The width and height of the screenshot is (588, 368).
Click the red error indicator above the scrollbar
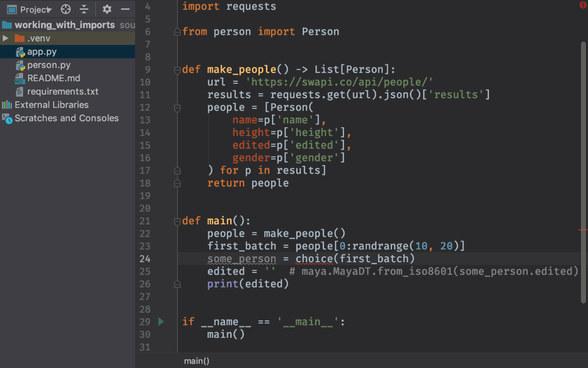pyautogui.click(x=582, y=5)
